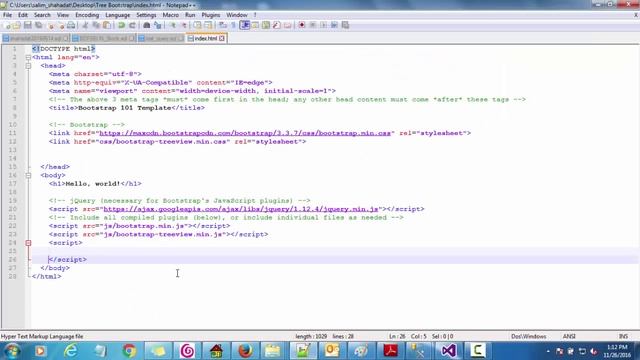The width and height of the screenshot is (640, 360).
Task: Toggle Show All Characters in the toolbar
Action: 233,25
